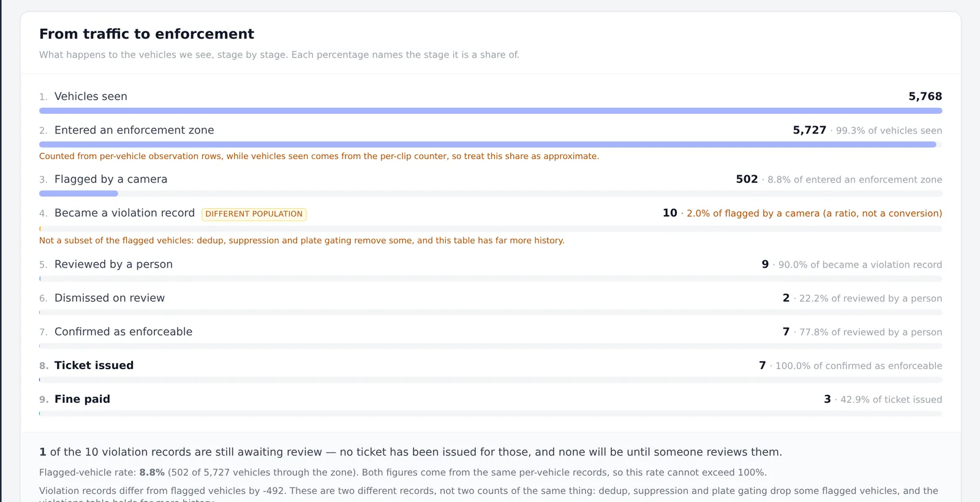980x502 pixels.
Task: Select the 3 fines paid count
Action: pos(827,399)
